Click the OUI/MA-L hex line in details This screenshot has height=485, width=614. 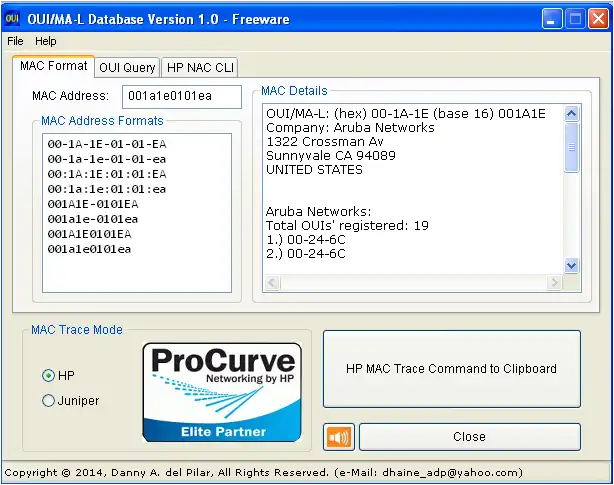pyautogui.click(x=406, y=114)
